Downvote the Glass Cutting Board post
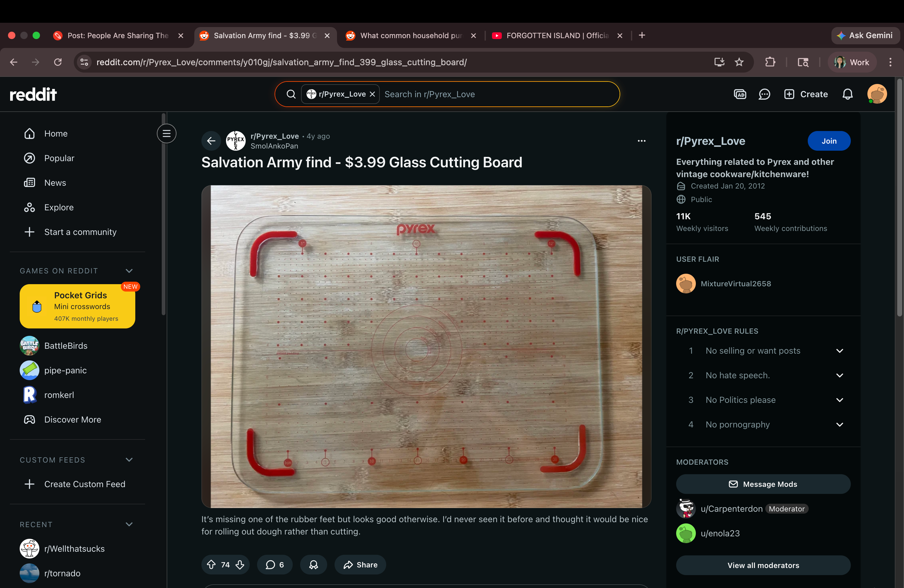Screen dimensions: 904x588 pyautogui.click(x=240, y=565)
